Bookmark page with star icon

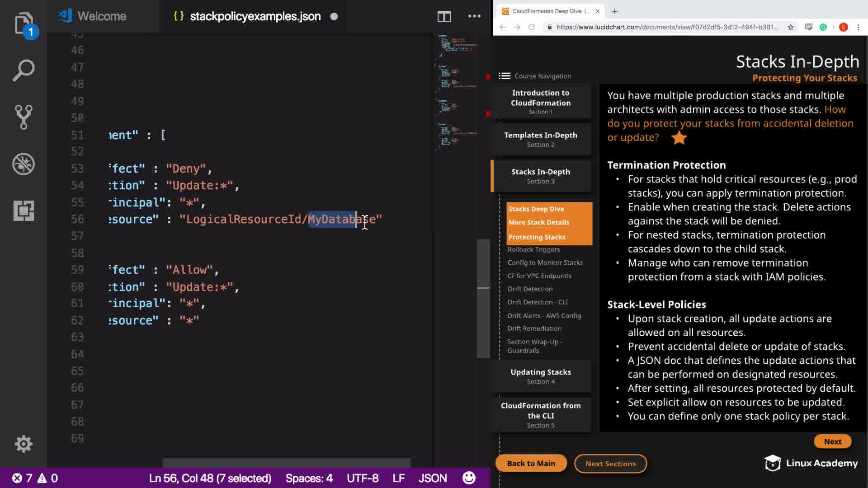[x=791, y=27]
